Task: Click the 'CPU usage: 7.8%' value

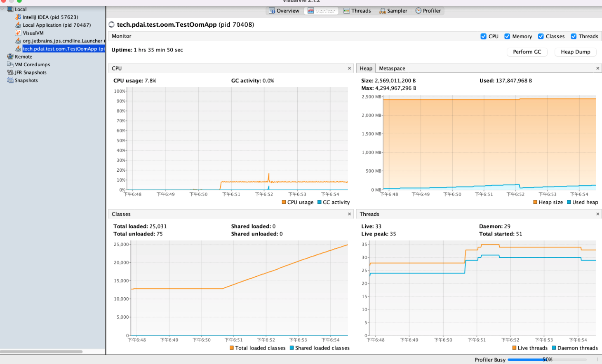Action: (x=135, y=81)
